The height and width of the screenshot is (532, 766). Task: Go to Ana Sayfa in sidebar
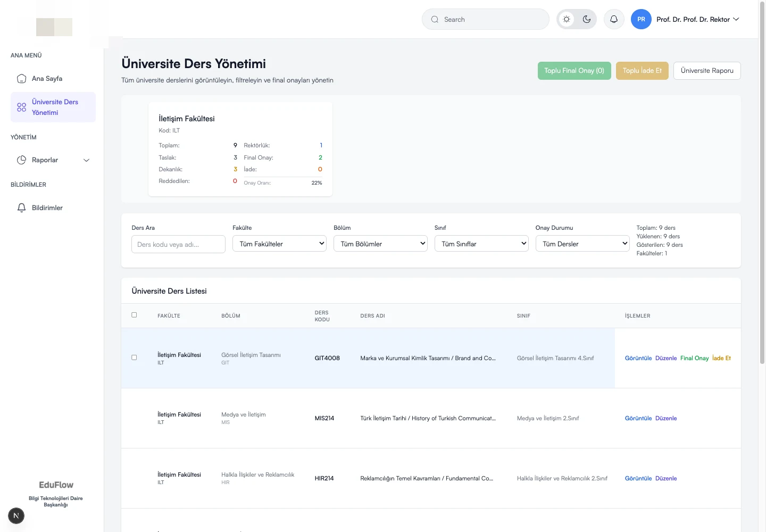(x=53, y=79)
